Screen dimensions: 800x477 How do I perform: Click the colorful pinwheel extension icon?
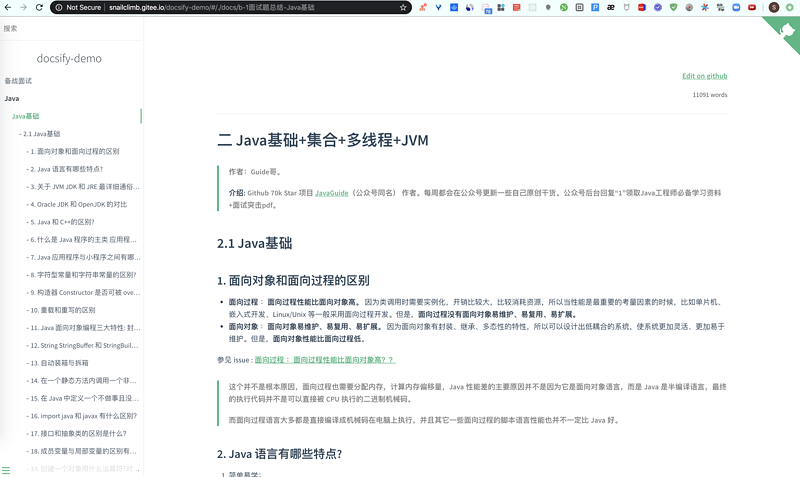coord(705,7)
